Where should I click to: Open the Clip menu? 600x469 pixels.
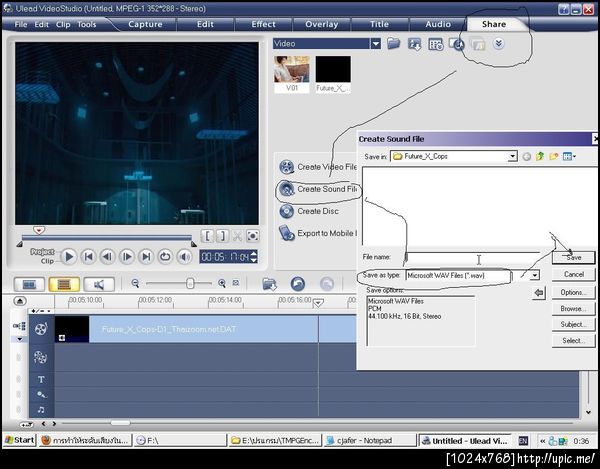(63, 24)
